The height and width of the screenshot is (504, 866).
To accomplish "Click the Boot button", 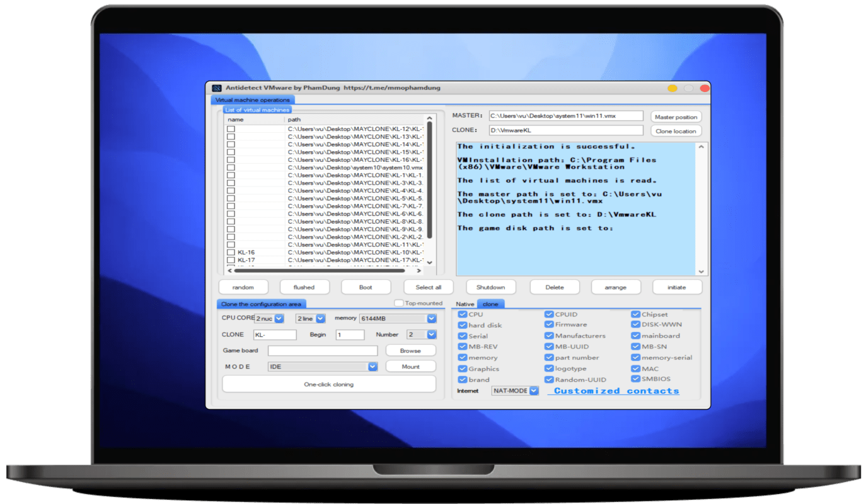I will tap(366, 287).
